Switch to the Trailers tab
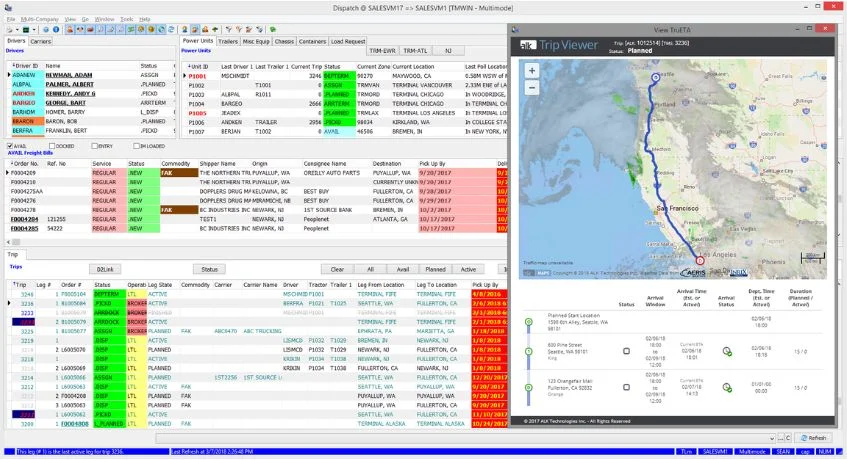The image size is (847, 460). [x=227, y=41]
